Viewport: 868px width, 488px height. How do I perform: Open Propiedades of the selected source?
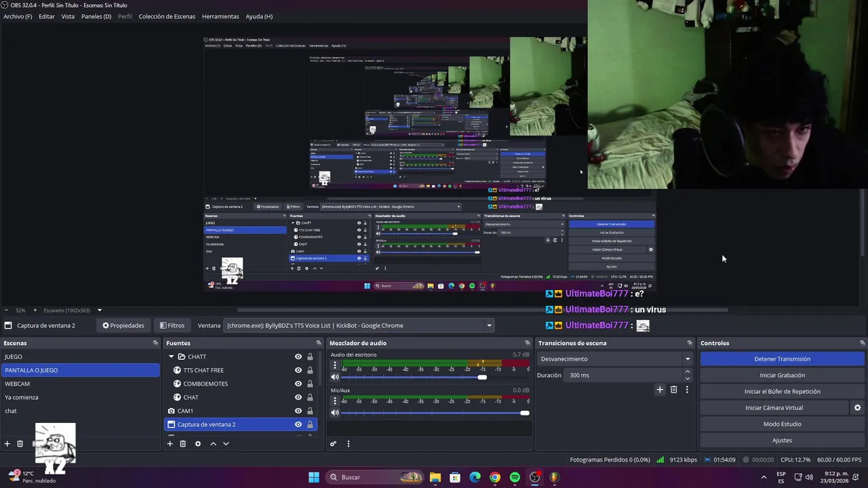[x=123, y=325]
